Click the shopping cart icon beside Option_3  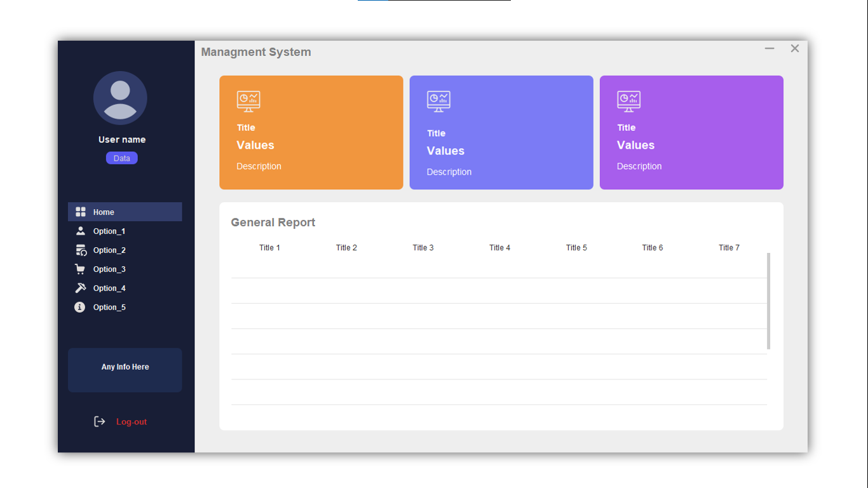80,269
